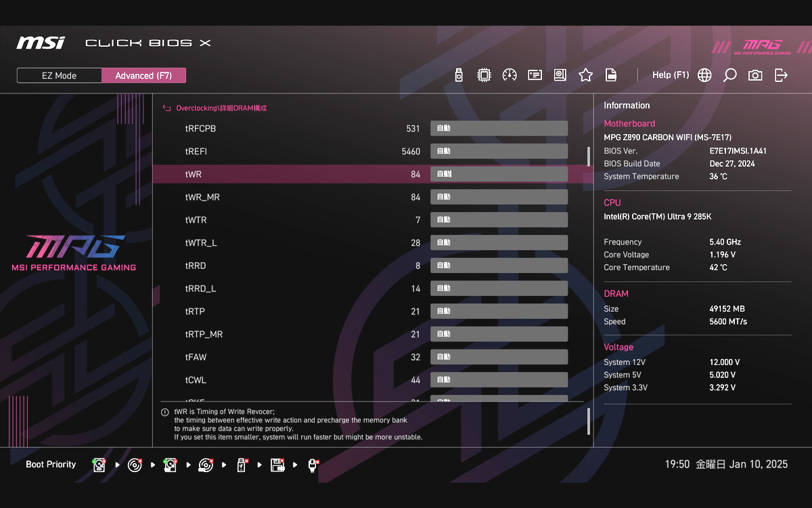812x508 pixels.
Task: Click the help description scrollbar
Action: click(x=588, y=421)
